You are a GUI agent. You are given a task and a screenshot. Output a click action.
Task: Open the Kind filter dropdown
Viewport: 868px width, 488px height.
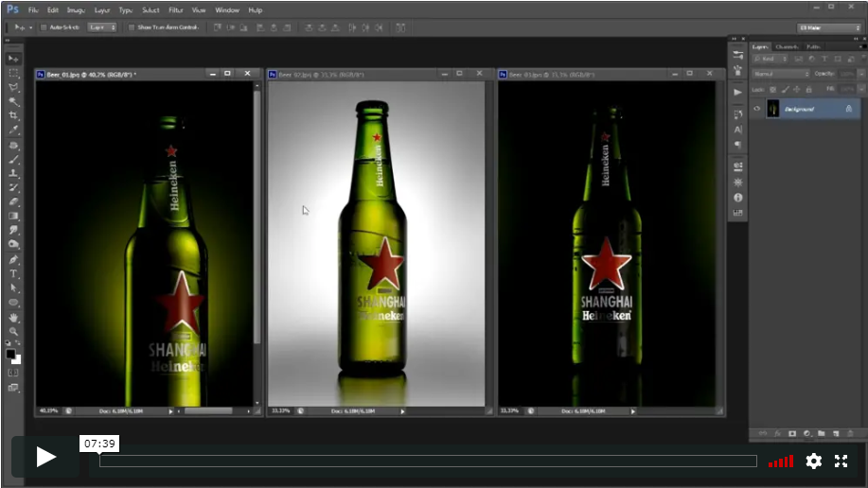tap(771, 59)
